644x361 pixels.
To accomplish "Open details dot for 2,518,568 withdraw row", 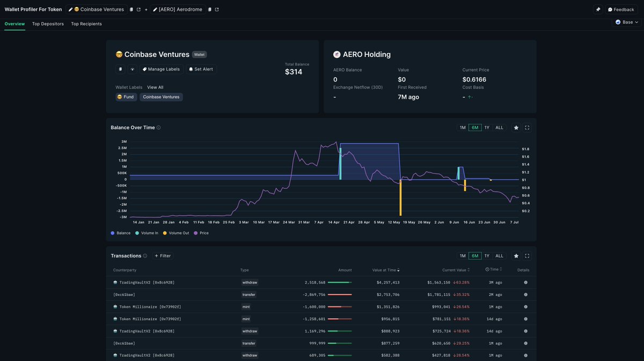I will [525, 282].
